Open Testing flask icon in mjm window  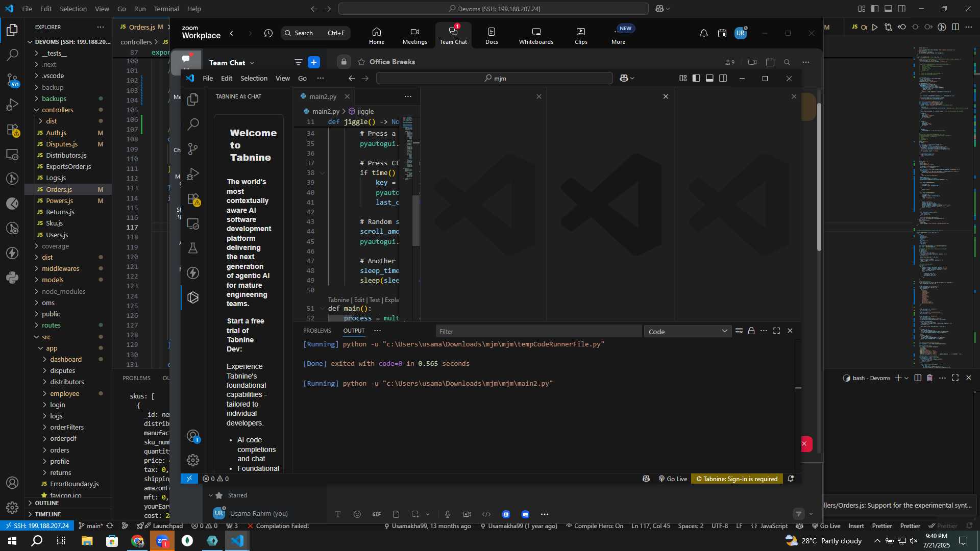coord(193,248)
